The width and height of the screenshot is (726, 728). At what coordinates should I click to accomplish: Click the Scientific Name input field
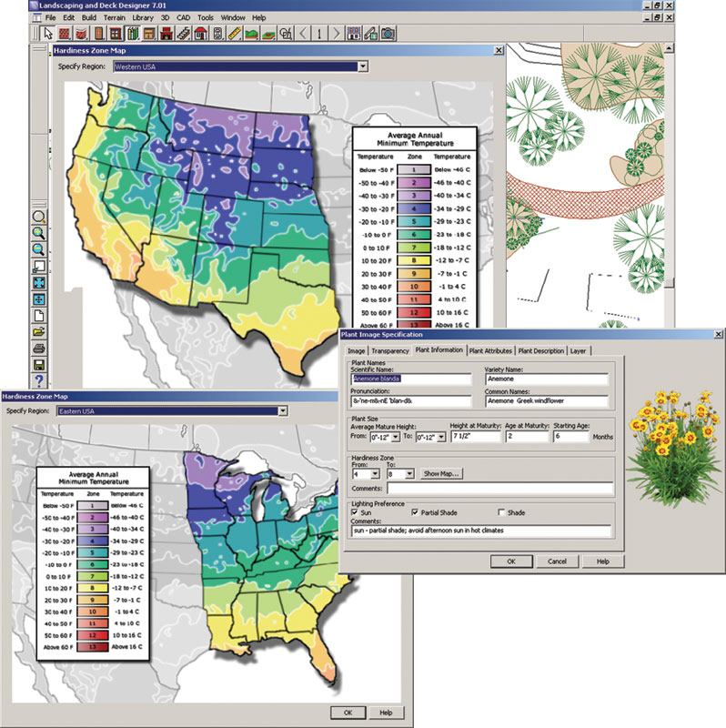[410, 379]
